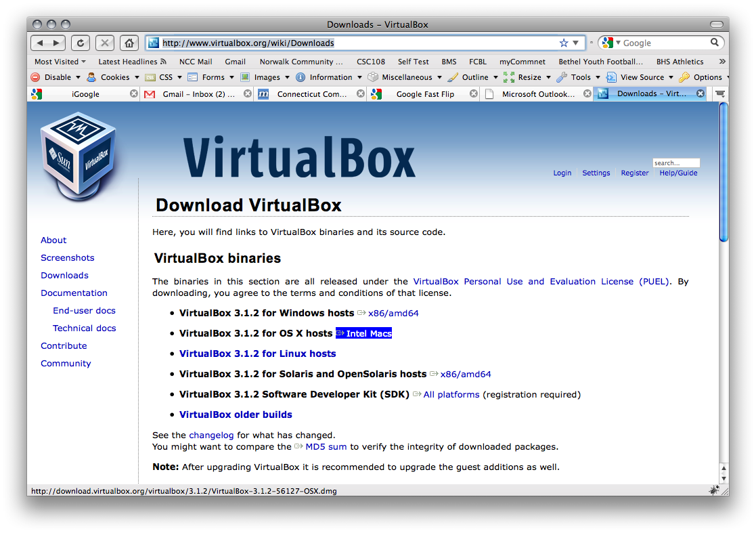Viewport: 756px width, 533px height.
Task: Click the site search field
Action: click(676, 163)
